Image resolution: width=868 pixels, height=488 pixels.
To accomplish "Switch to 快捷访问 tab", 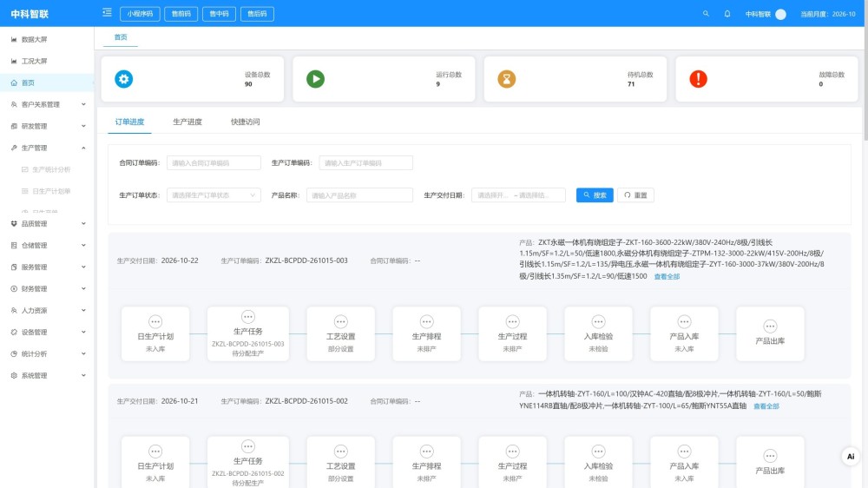I will tap(246, 122).
